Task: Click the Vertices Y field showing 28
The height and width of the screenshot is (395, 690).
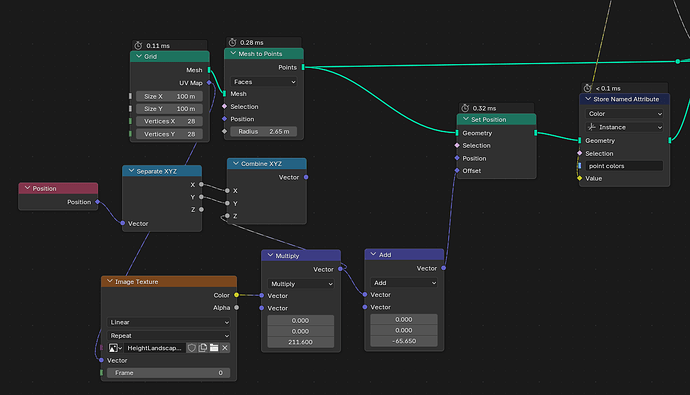Action: click(x=169, y=134)
